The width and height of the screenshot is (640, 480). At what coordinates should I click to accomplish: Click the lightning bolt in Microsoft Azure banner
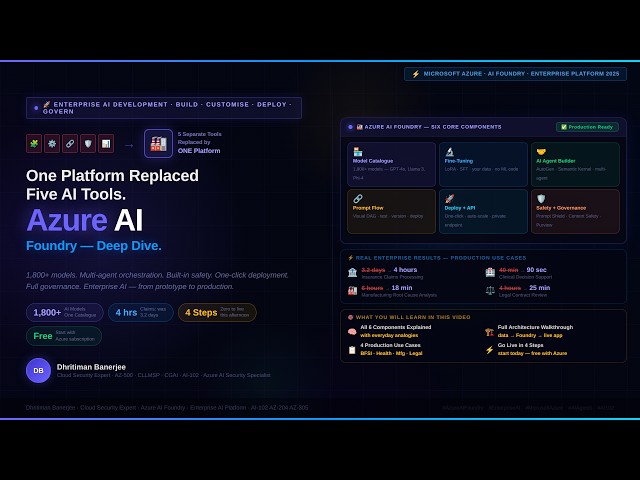(x=416, y=74)
